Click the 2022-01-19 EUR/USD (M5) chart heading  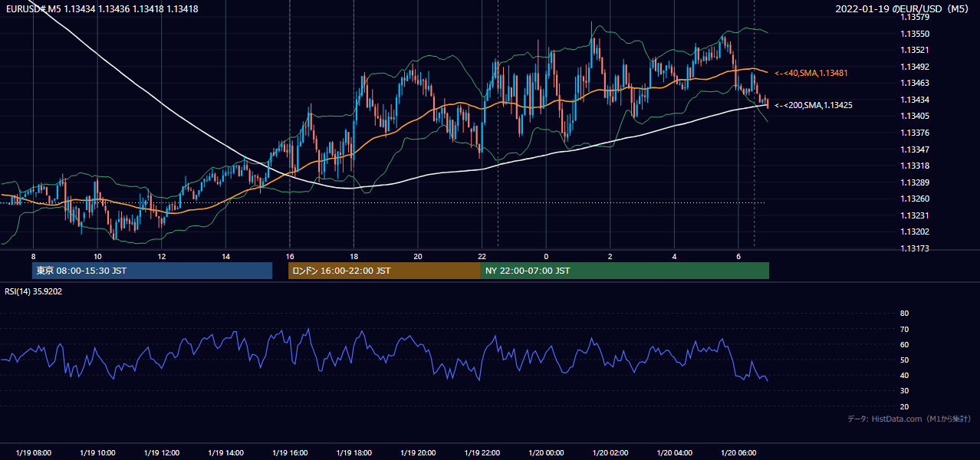pyautogui.click(x=903, y=8)
